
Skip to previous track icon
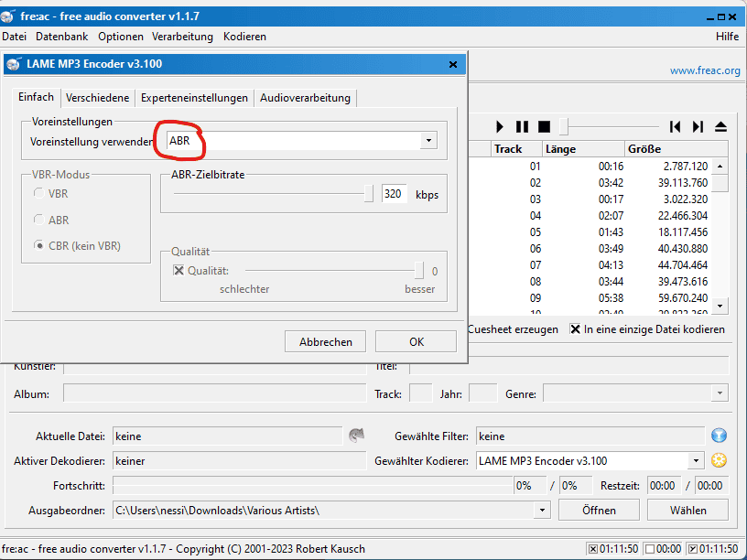click(676, 126)
